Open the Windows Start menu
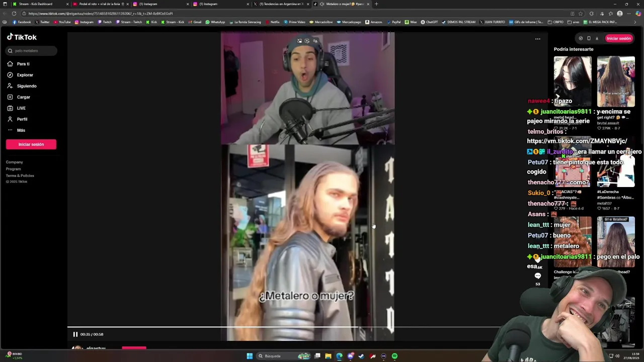The height and width of the screenshot is (362, 644). [250, 356]
